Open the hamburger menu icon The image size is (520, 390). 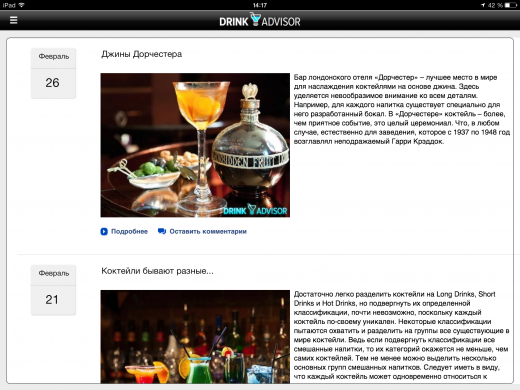13,20
